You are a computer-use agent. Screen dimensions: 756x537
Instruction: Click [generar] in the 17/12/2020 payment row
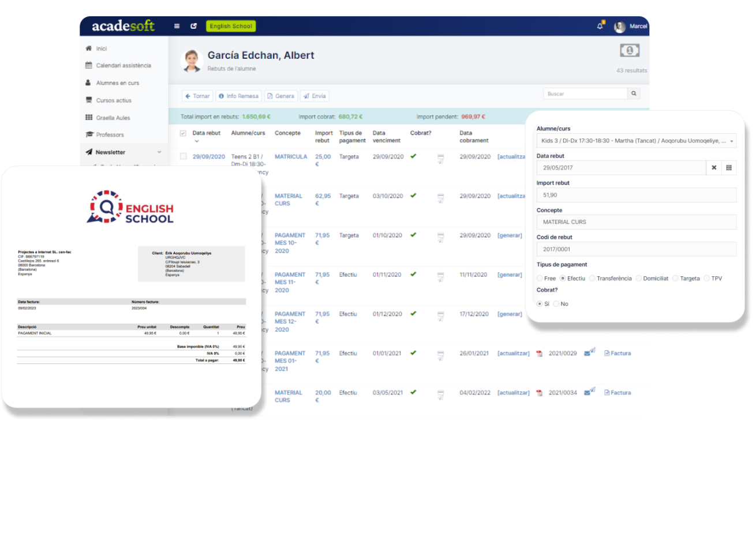(x=510, y=314)
